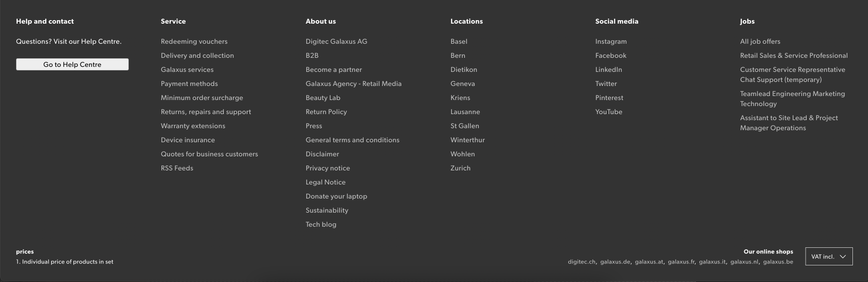
Task: Click the Social media heading
Action: [617, 21]
